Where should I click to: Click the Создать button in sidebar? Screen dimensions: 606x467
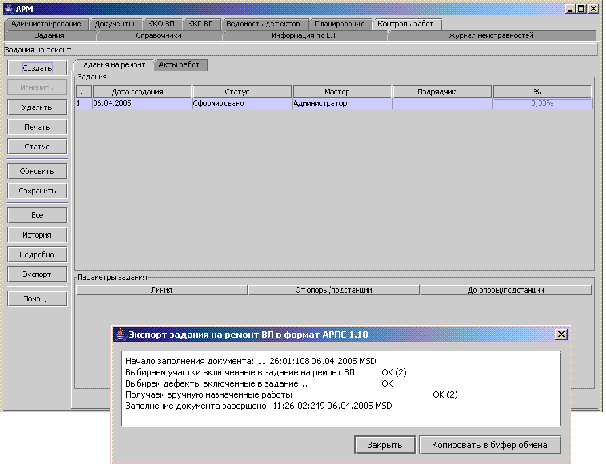37,68
